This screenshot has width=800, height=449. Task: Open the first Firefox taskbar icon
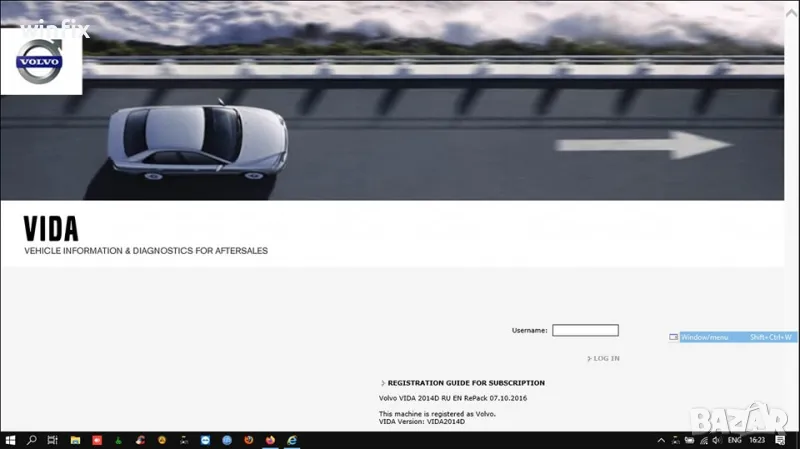pos(248,440)
